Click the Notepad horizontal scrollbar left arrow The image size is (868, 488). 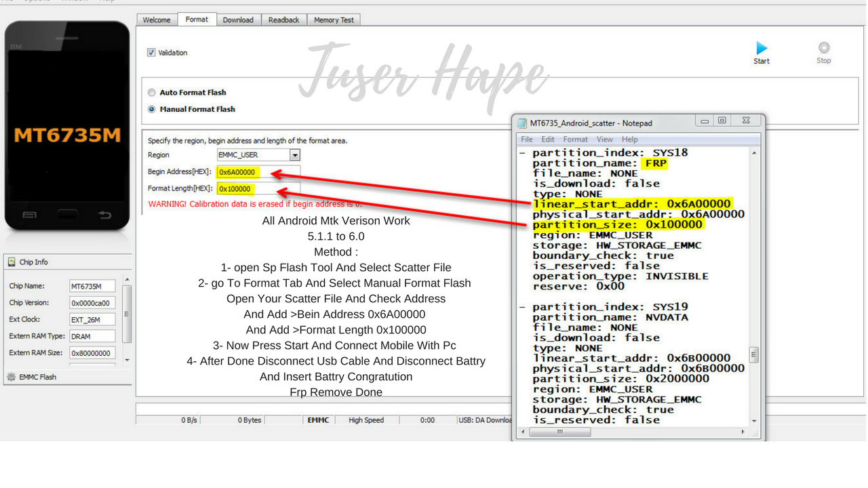click(x=522, y=432)
